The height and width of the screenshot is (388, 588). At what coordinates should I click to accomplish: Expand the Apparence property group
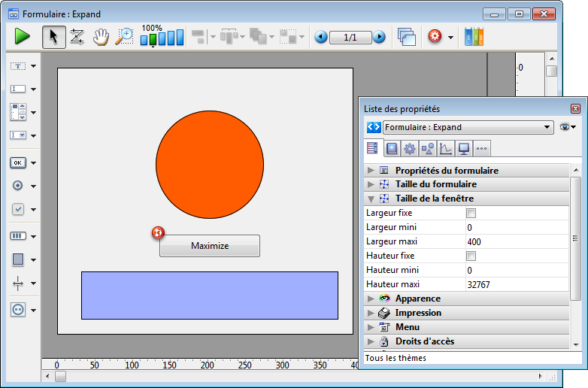point(371,299)
